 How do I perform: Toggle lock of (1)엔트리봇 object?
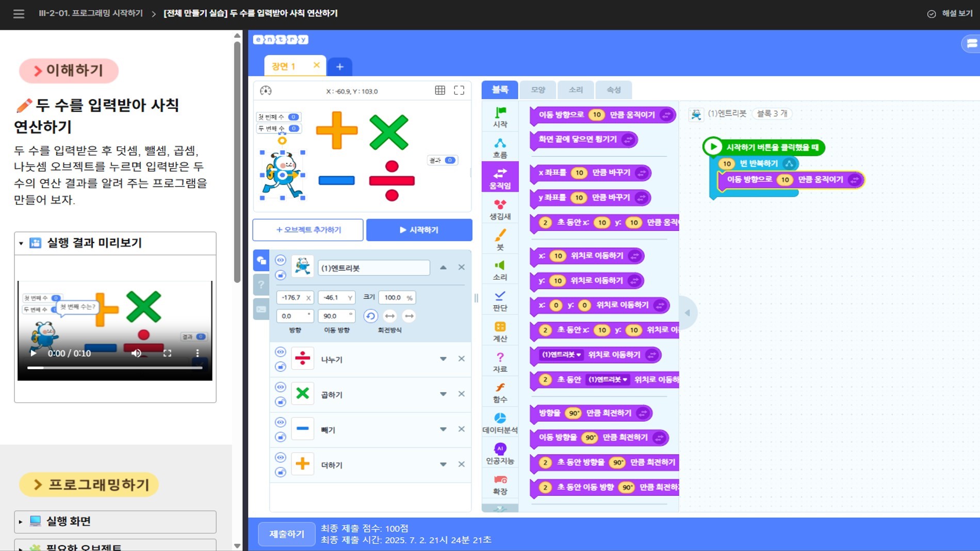(x=281, y=275)
